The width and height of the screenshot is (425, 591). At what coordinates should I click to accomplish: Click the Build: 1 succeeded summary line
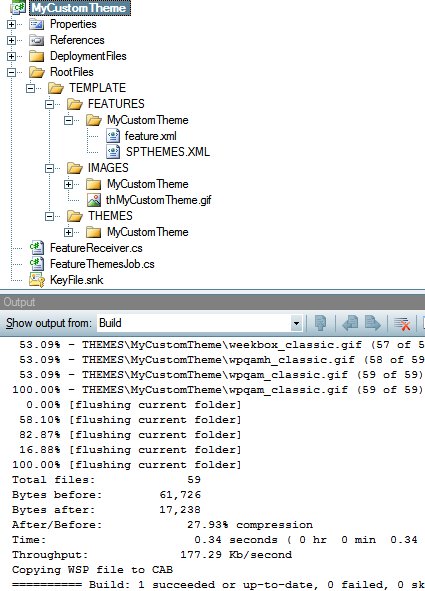point(219,585)
